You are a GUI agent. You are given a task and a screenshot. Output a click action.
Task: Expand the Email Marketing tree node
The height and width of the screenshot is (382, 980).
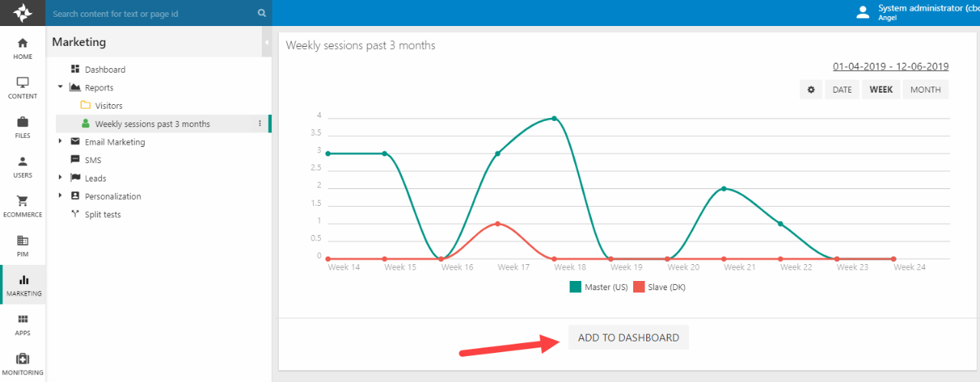coord(60,142)
